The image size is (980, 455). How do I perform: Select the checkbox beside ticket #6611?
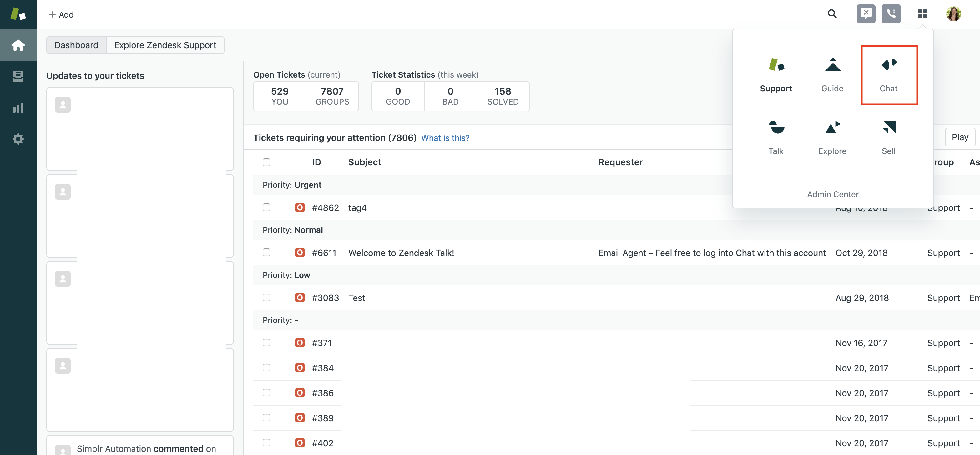[266, 252]
